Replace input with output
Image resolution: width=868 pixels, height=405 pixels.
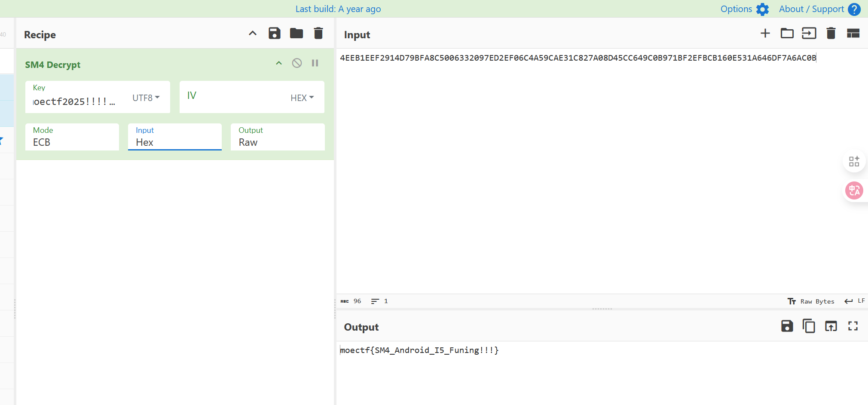tap(831, 326)
